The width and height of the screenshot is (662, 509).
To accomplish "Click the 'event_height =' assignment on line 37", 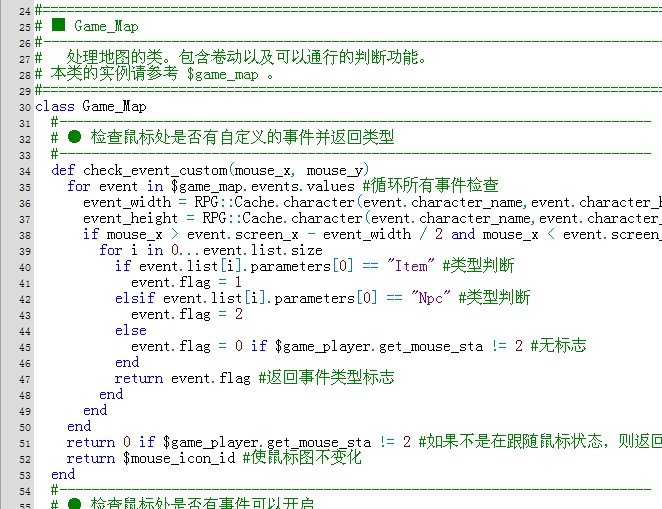I will (372, 219).
